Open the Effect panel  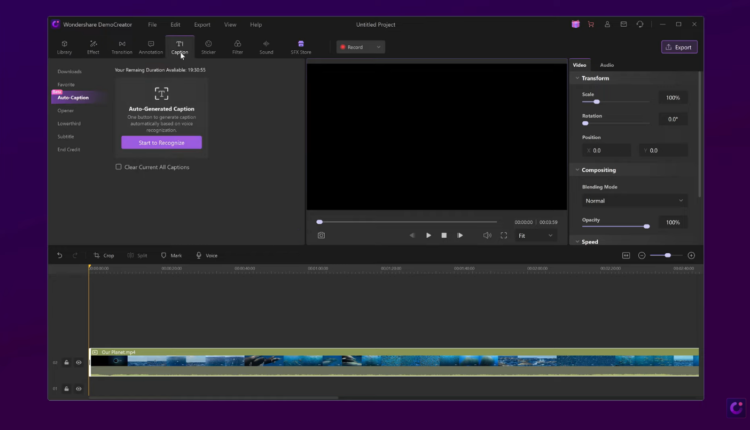[x=93, y=47]
